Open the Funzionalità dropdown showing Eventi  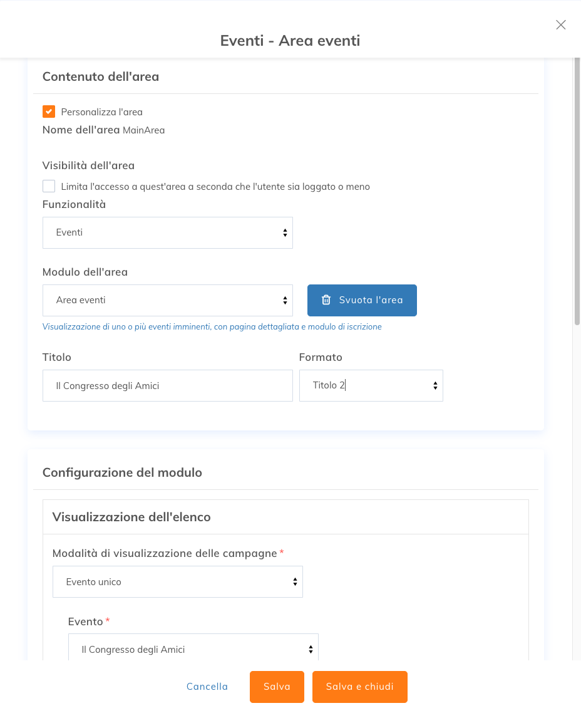[x=168, y=232]
